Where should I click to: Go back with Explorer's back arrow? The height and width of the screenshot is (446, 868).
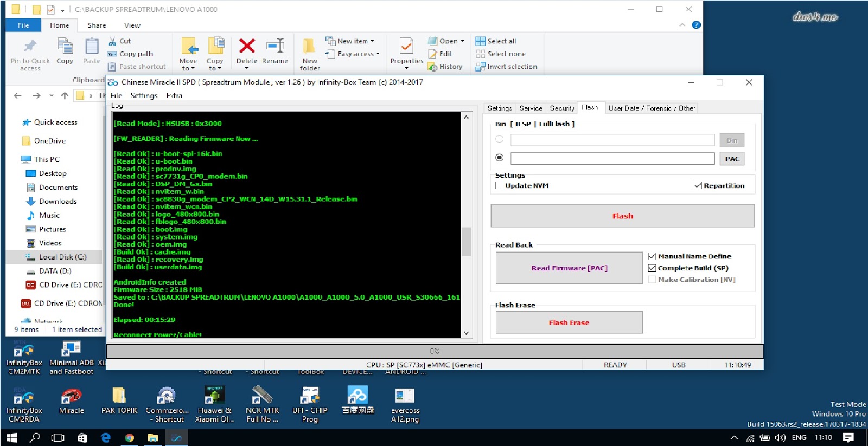(18, 96)
